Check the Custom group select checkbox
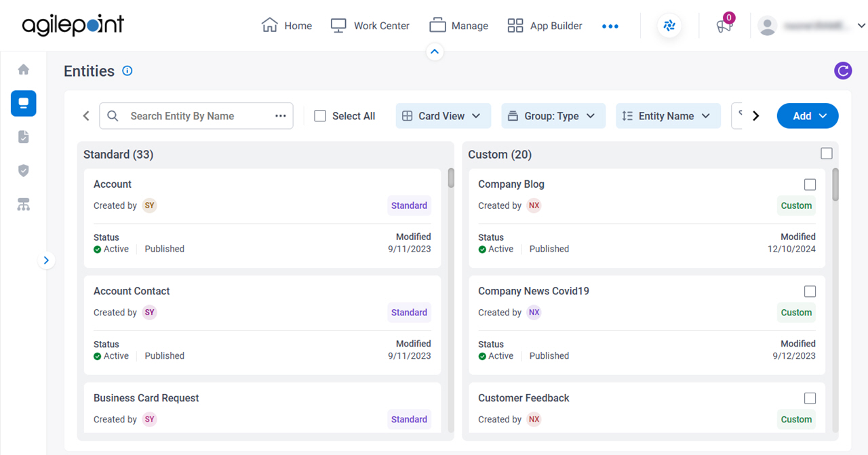 (826, 153)
